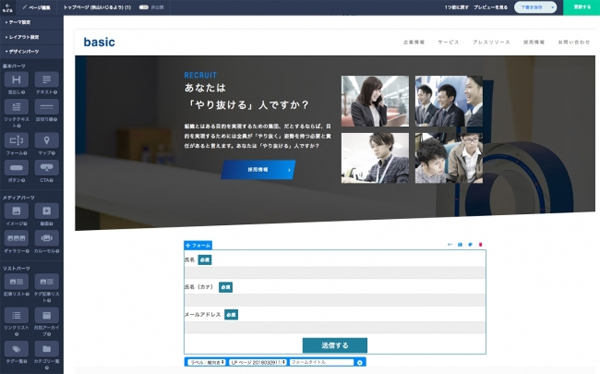Click the basic logo

99,42
